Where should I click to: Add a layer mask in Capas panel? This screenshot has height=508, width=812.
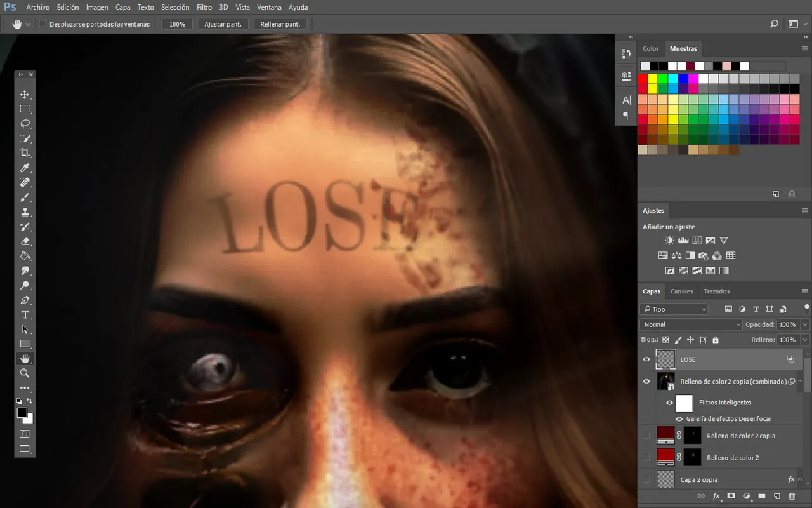pos(731,496)
